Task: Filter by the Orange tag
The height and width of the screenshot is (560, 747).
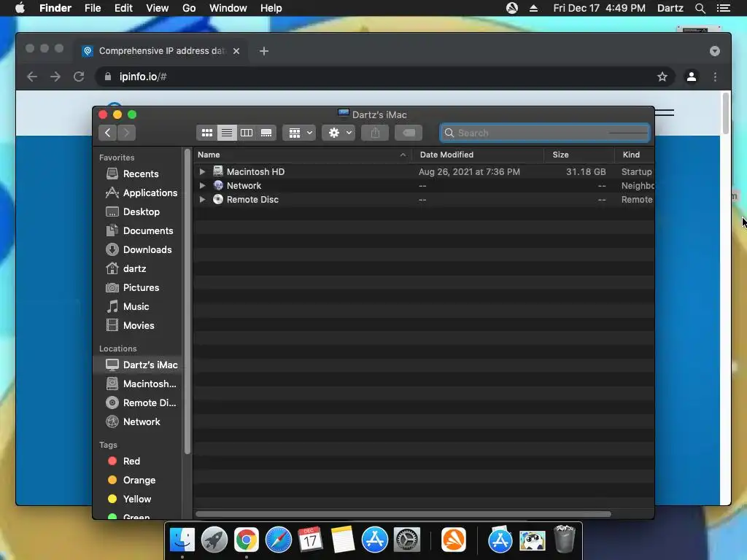Action: [138, 481]
